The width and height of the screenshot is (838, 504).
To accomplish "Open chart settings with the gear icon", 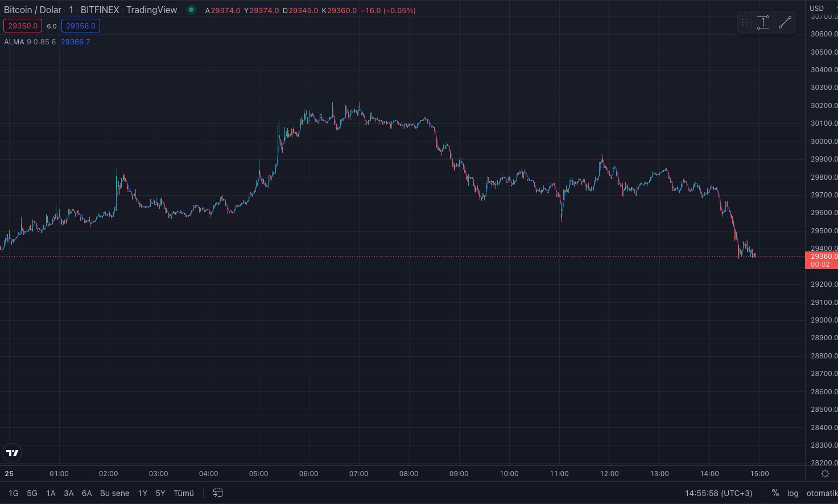I will coord(825,473).
